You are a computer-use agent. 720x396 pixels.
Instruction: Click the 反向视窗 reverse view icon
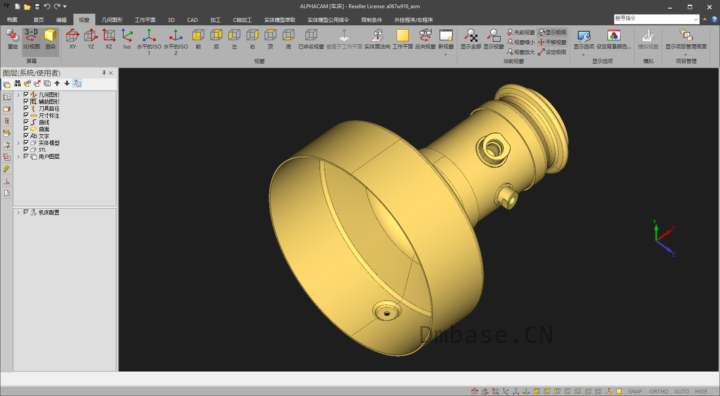(x=425, y=39)
